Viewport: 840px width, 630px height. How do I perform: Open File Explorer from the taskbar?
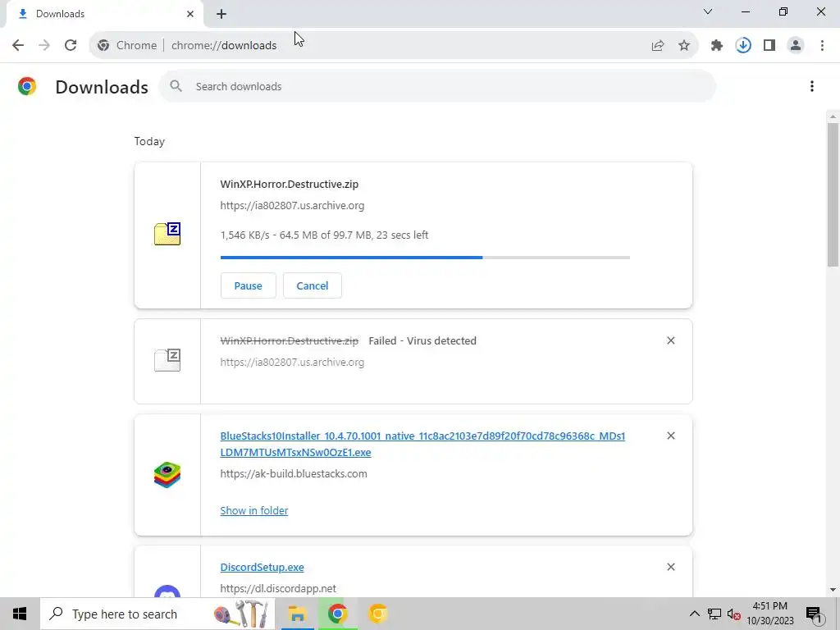297,614
